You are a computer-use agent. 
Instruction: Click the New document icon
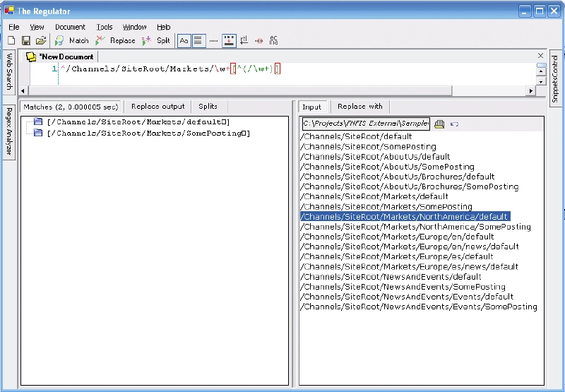pyautogui.click(x=11, y=40)
